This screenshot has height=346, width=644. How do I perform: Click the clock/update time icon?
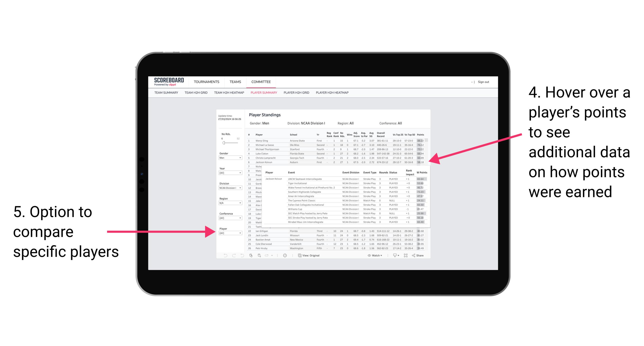coord(285,255)
